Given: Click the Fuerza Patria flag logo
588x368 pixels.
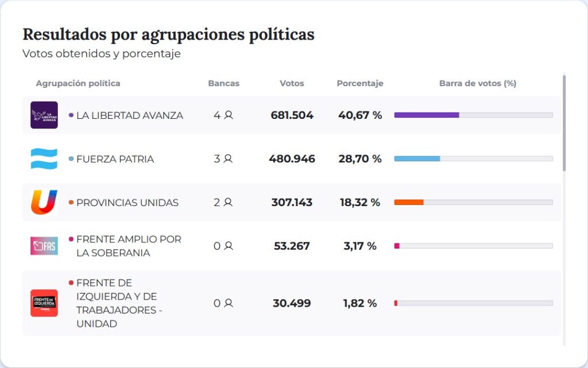Looking at the screenshot, I should 44,159.
